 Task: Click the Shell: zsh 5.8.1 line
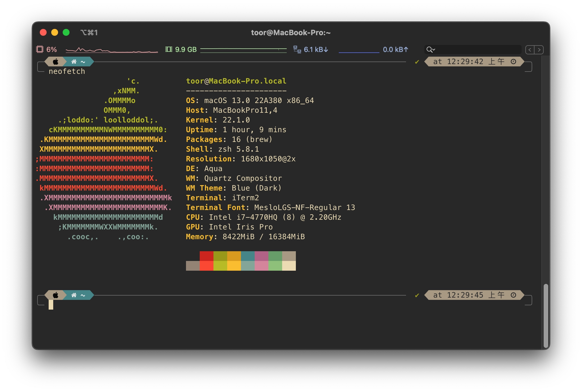[x=222, y=149]
